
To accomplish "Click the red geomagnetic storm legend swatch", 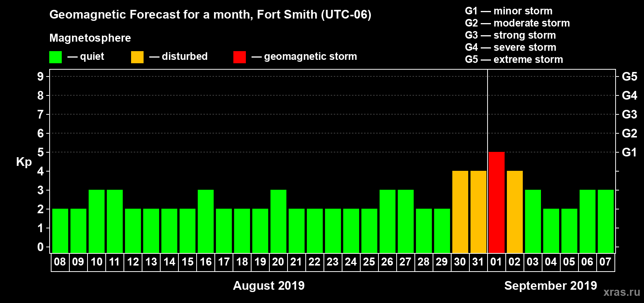I will point(239,57).
